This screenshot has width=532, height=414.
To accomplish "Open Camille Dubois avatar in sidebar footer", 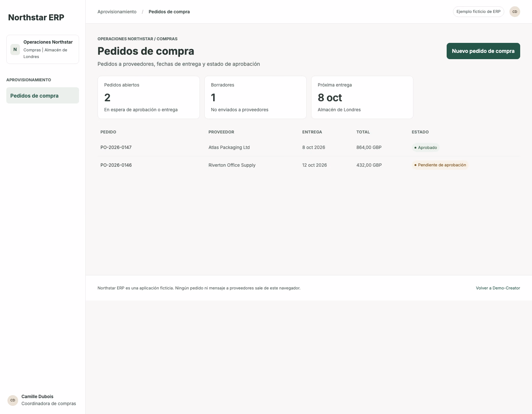I will coord(13,400).
